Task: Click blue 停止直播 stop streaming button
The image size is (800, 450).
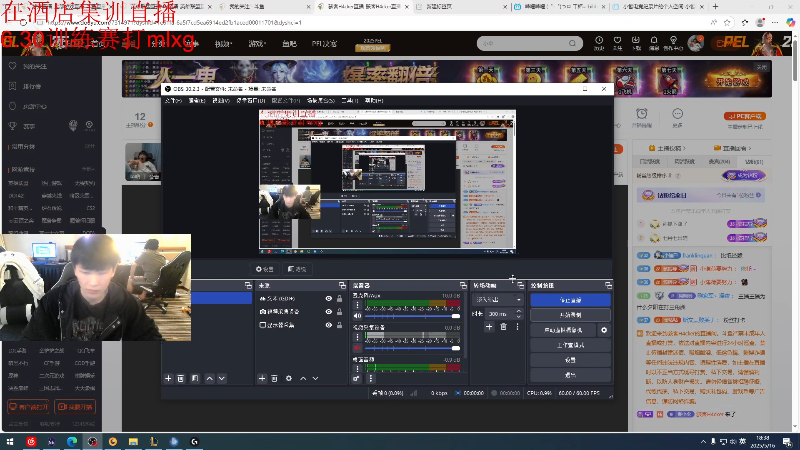Action: coord(570,300)
